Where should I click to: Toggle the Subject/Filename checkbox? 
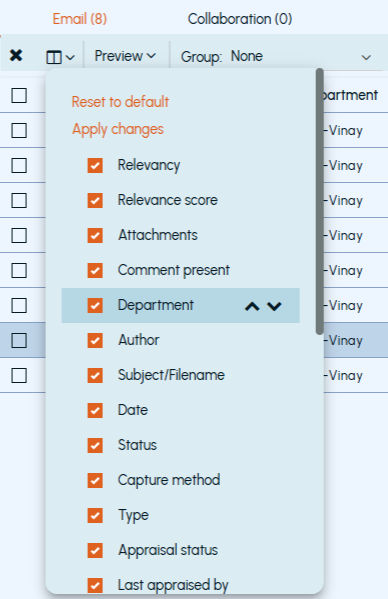coord(95,376)
